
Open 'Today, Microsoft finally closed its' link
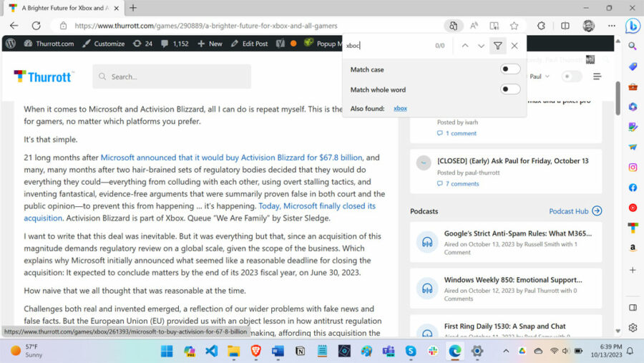pos(317,206)
